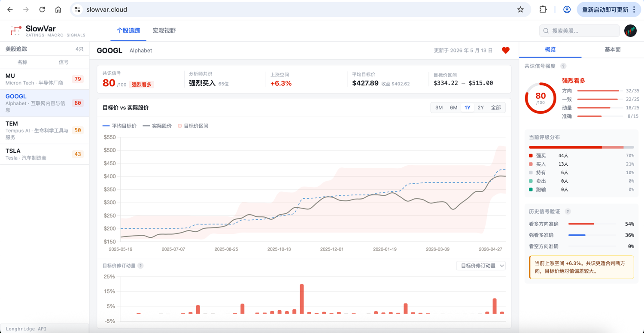Toggle the red heart favorite for GOOGL
The height and width of the screenshot is (333, 644).
pyautogui.click(x=506, y=50)
